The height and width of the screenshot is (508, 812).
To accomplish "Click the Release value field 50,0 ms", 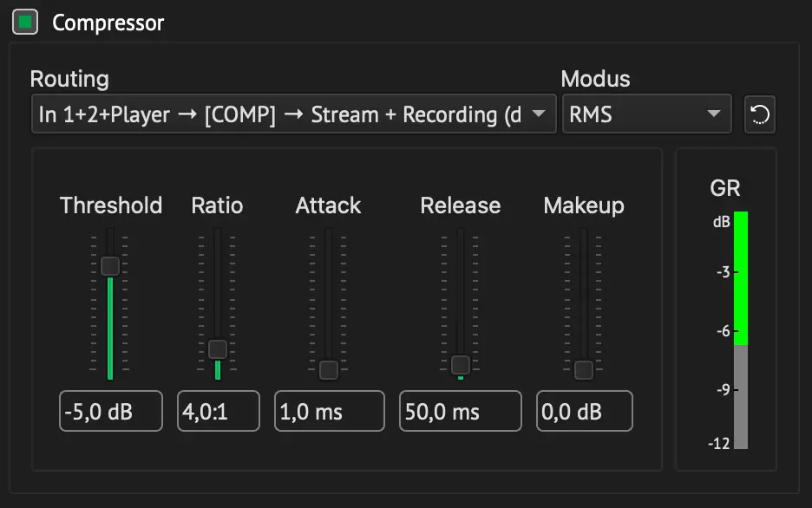I will coord(461,411).
